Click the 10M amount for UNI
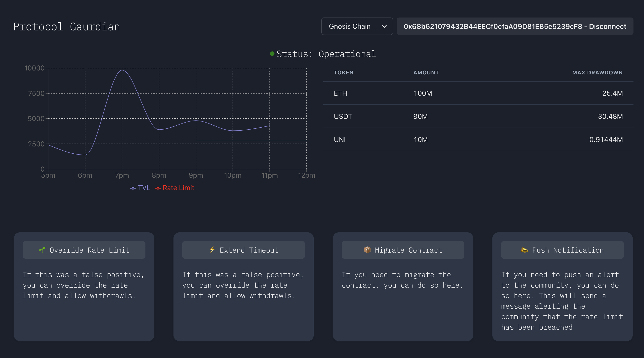Screen dimensions: 644x358 tap(421, 140)
